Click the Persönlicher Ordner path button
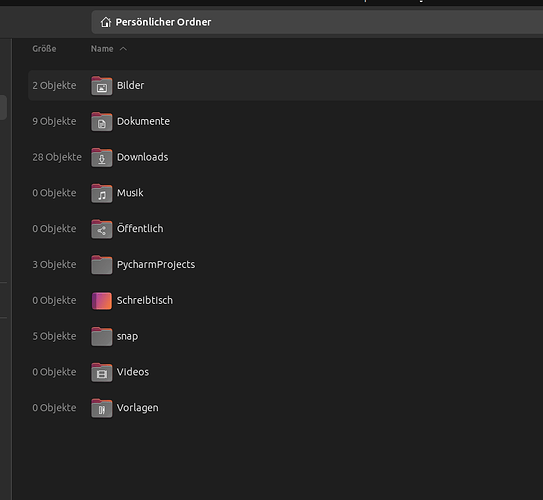The width and height of the screenshot is (543, 500). (x=156, y=22)
